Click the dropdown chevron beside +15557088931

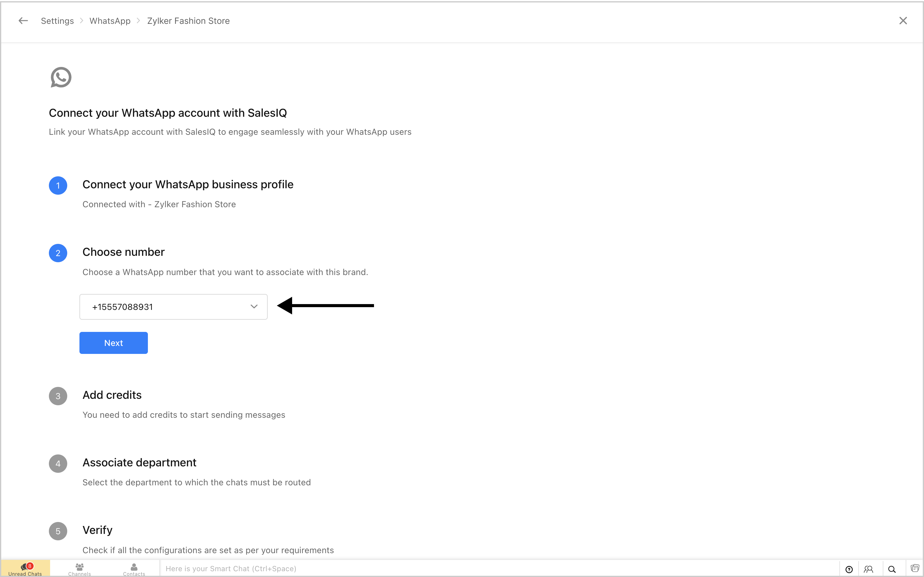tap(254, 307)
